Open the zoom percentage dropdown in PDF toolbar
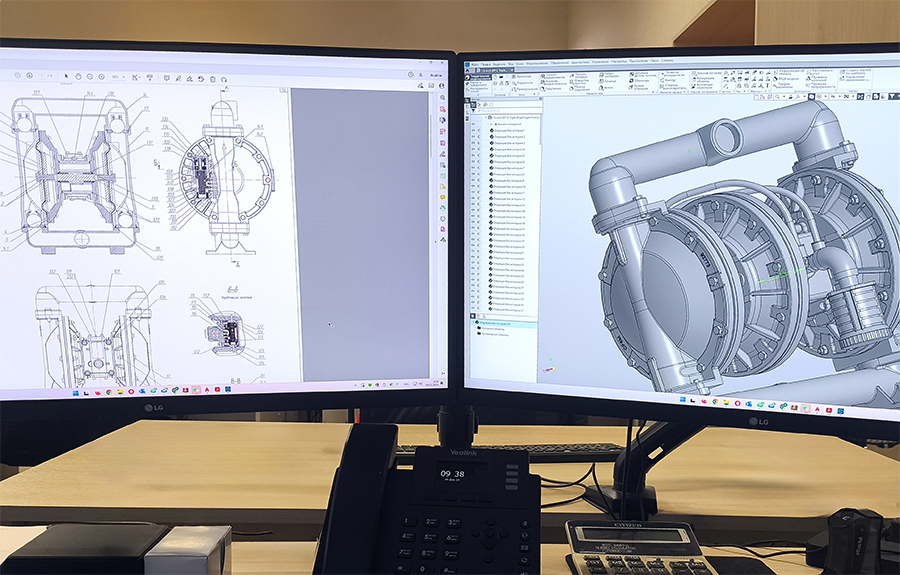Viewport: 900px width, 575px height. 120,76
